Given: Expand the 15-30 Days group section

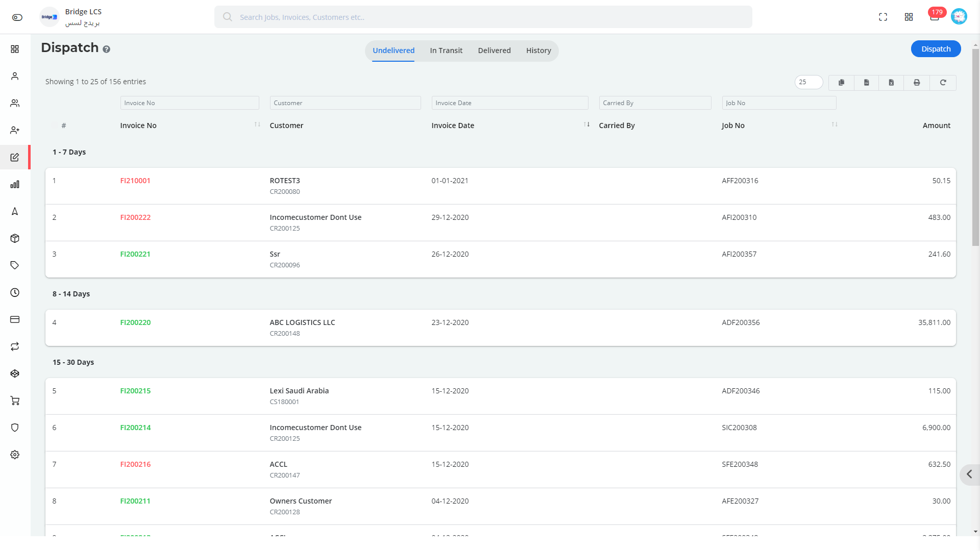Looking at the screenshot, I should [x=72, y=362].
